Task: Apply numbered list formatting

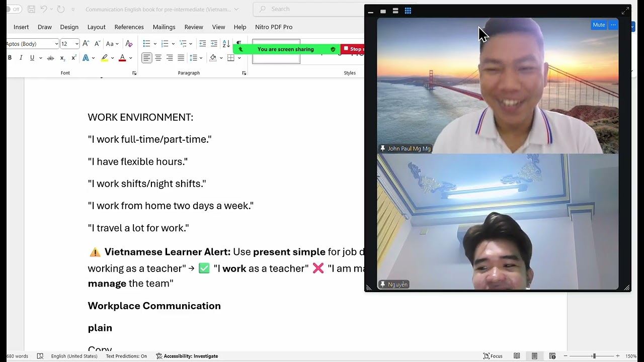Action: coord(165,44)
